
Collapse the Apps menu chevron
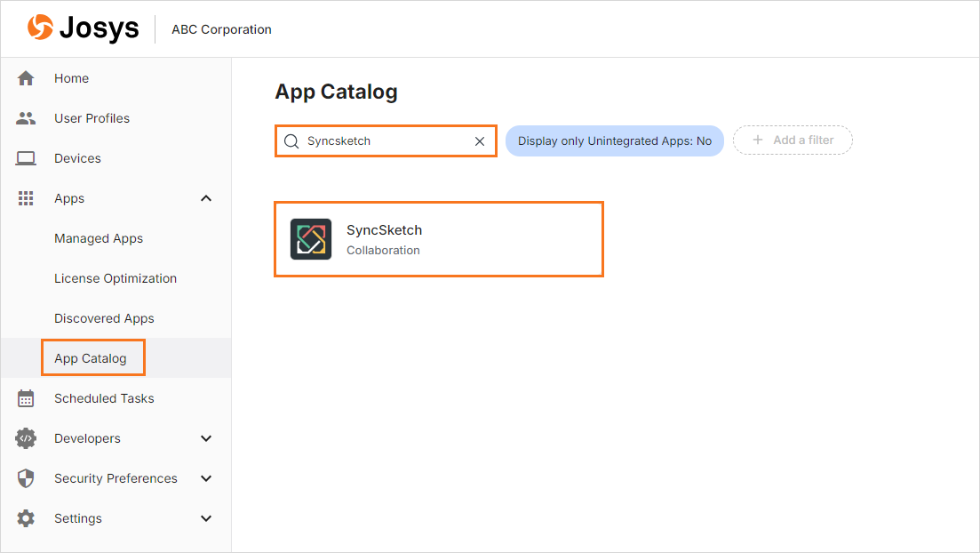[x=206, y=198]
